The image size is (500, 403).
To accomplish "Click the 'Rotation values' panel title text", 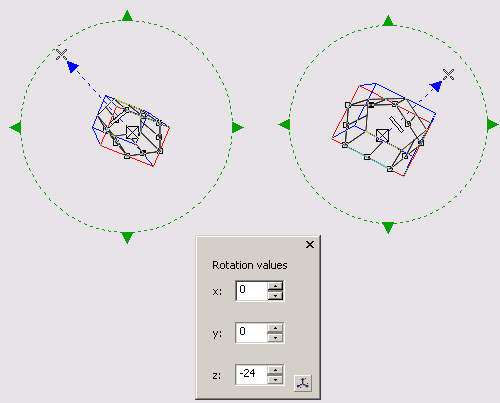I will pyautogui.click(x=250, y=265).
